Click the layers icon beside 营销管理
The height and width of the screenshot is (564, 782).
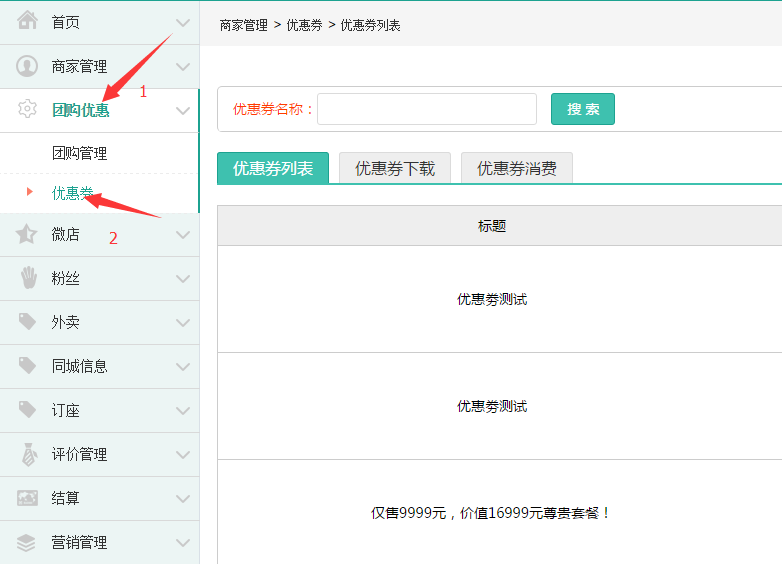click(26, 543)
